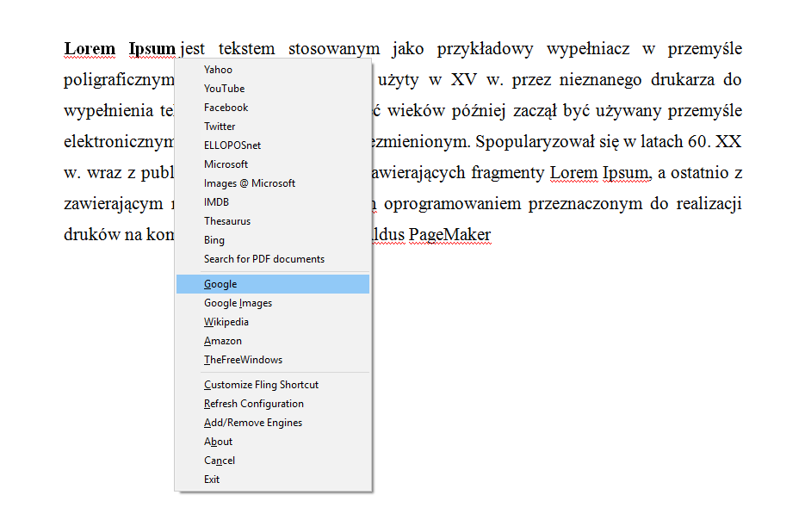Screen dimensions: 805x532
Task: Click the word 'stosowanym' in first line
Action: coord(334,49)
